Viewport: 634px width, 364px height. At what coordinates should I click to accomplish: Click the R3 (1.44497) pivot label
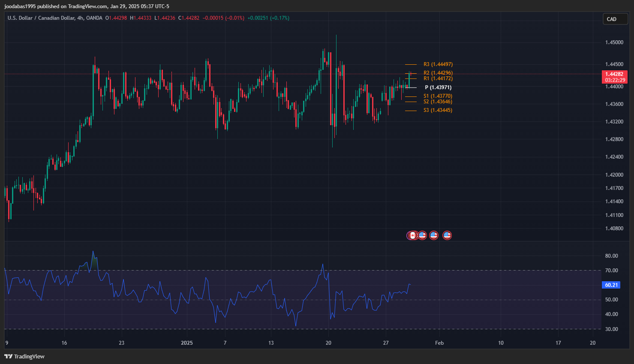tap(438, 64)
